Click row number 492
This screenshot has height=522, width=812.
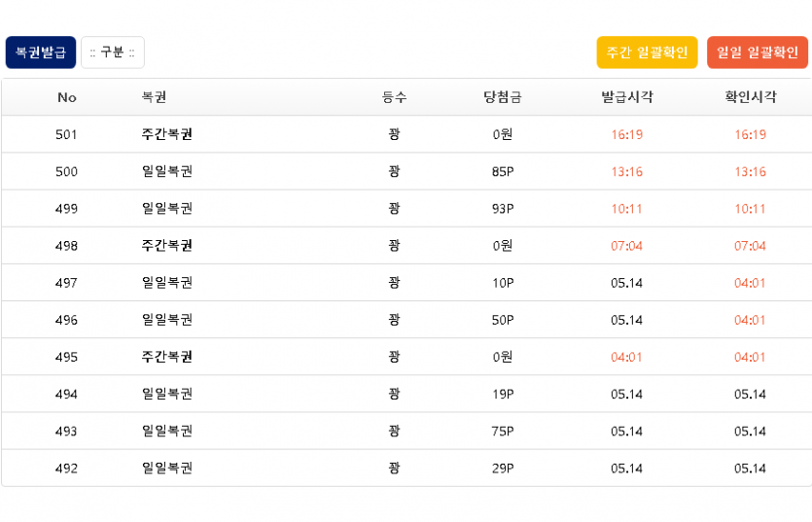coord(66,468)
